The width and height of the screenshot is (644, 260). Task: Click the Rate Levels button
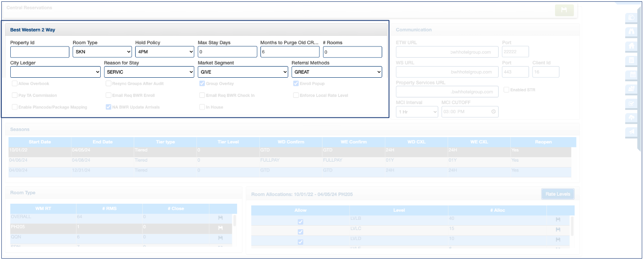point(557,194)
